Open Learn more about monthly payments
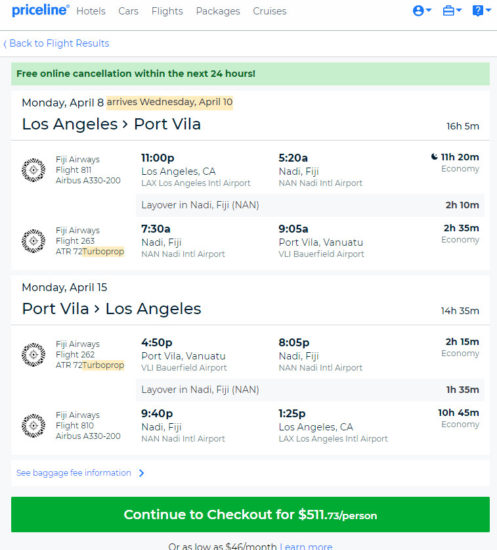This screenshot has height=550, width=497. click(x=306, y=546)
